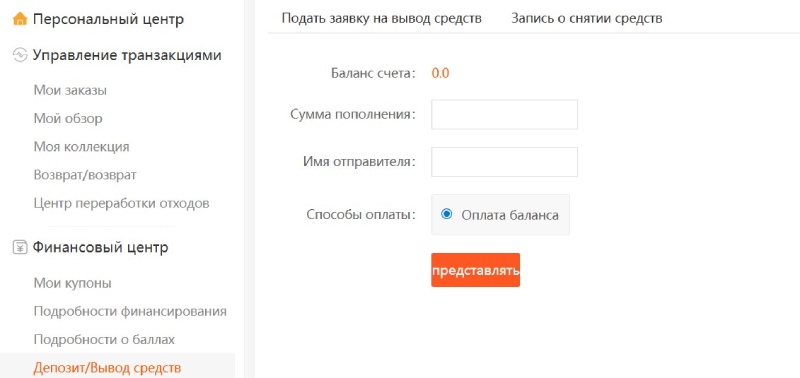The width and height of the screenshot is (800, 378).
Task: Open the Подать заявку на вывод средств tab
Action: 382,19
